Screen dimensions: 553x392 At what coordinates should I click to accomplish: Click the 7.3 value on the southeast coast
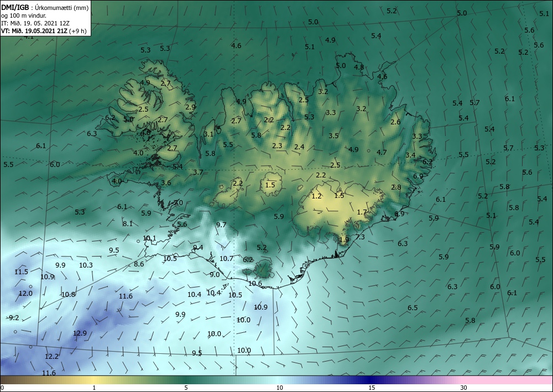point(360,237)
